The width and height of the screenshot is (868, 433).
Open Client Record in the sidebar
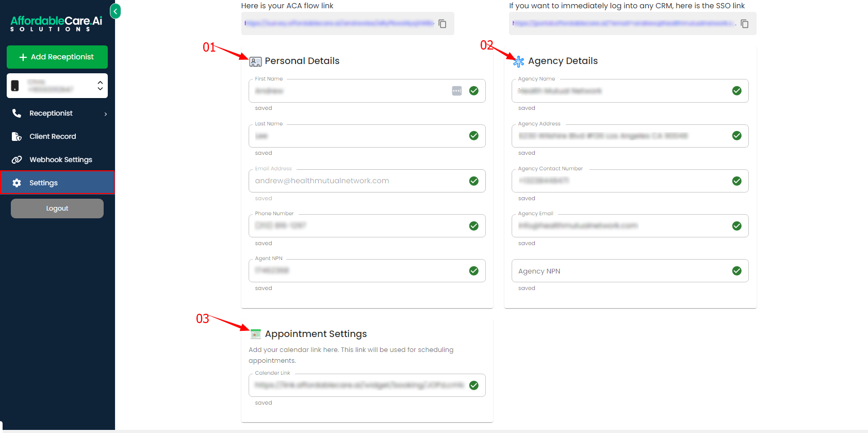pyautogui.click(x=53, y=136)
